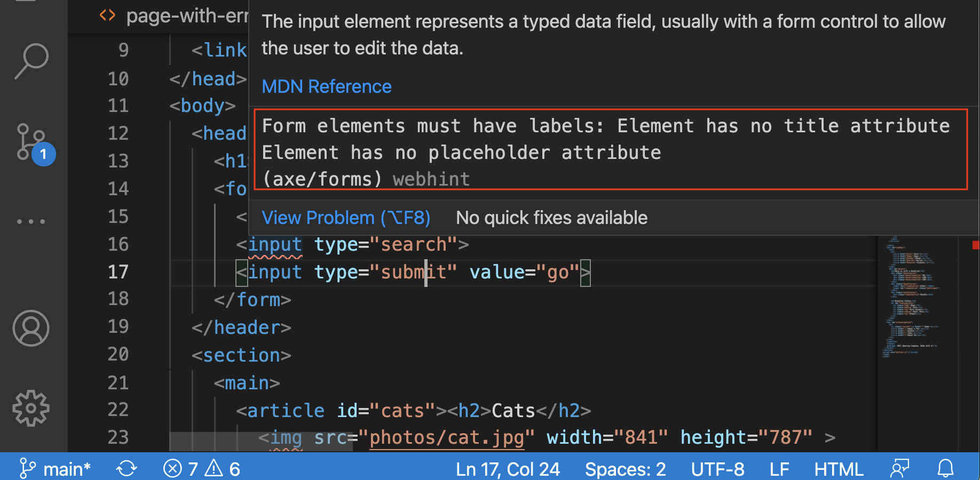Click line number 20 in the gutter
The height and width of the screenshot is (480, 980).
tap(118, 354)
